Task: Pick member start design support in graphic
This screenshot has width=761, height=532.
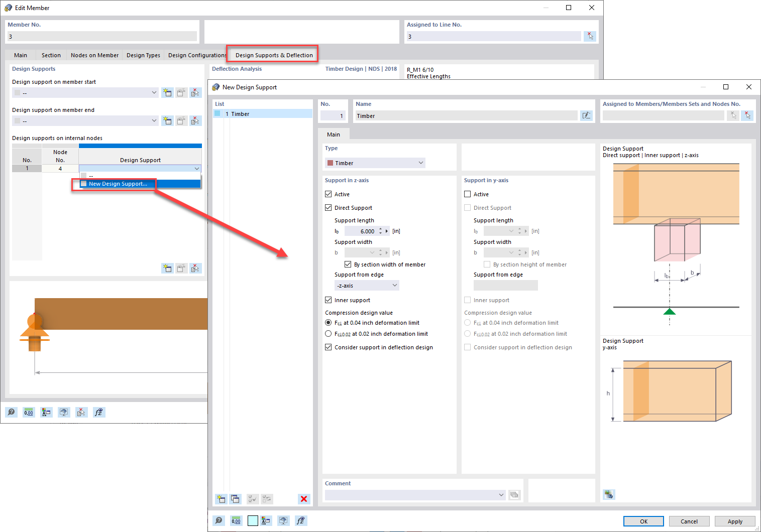Action: [195, 93]
